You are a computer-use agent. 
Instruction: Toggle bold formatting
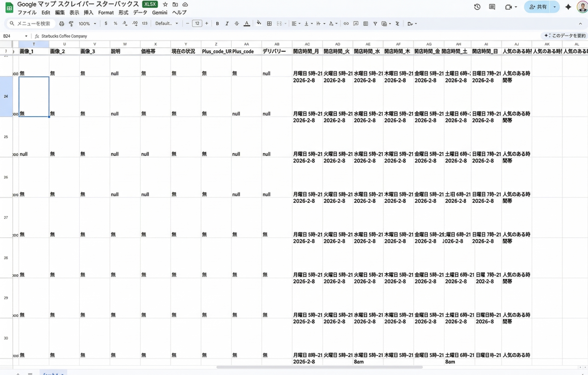217,24
